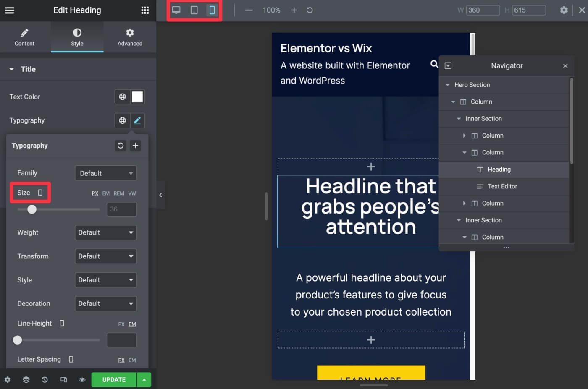Open the save options arrow beside Update

144,380
